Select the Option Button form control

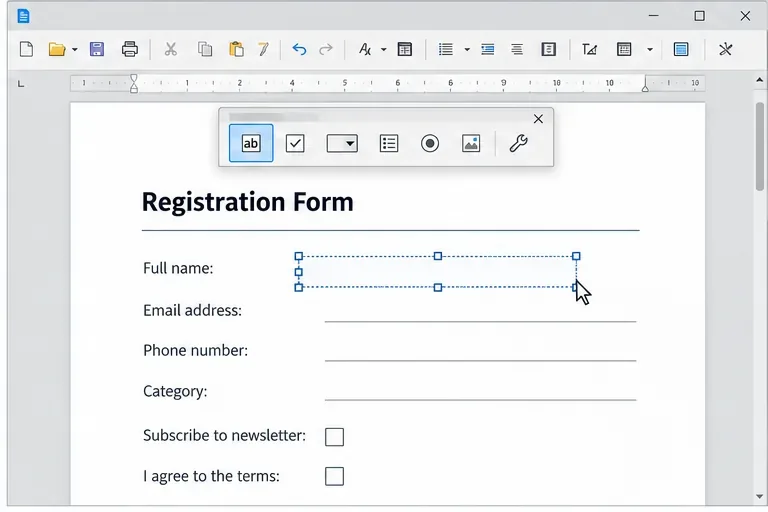[430, 144]
